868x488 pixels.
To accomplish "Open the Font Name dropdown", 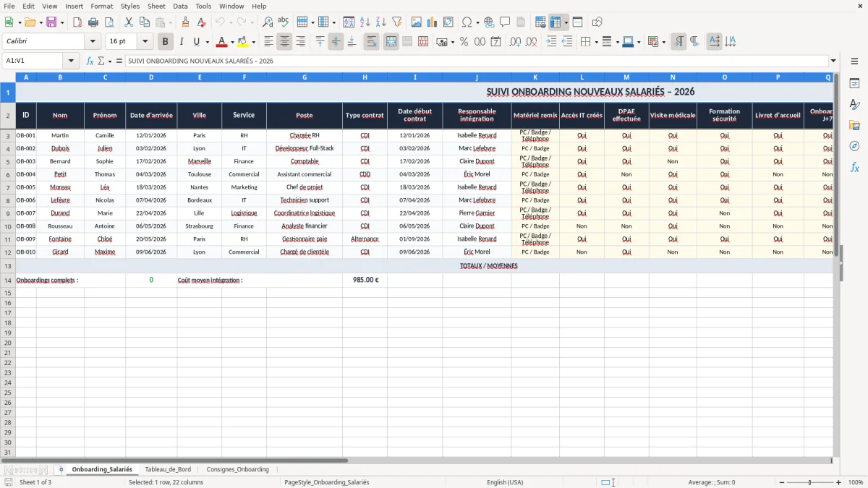I will tap(93, 42).
